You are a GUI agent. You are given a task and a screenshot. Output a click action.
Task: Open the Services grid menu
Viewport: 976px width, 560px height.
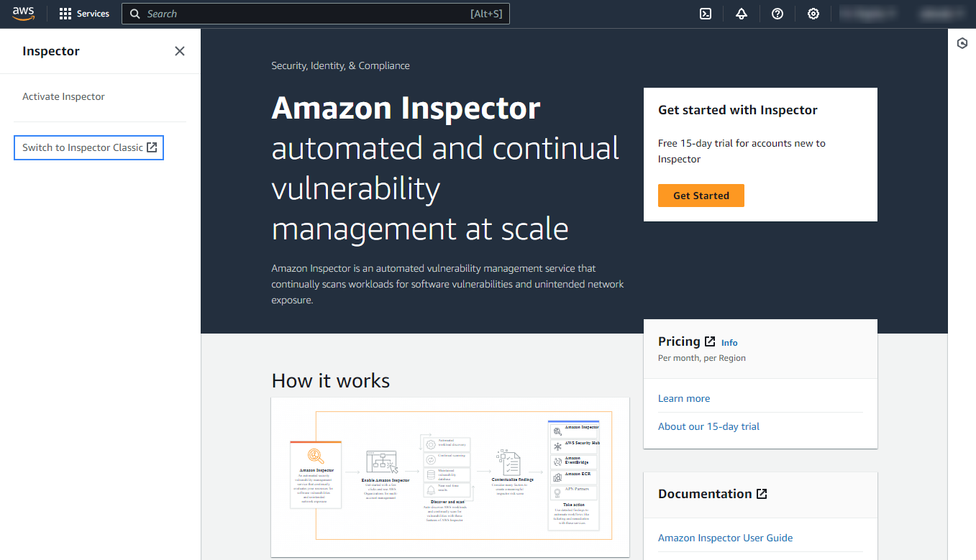(84, 14)
